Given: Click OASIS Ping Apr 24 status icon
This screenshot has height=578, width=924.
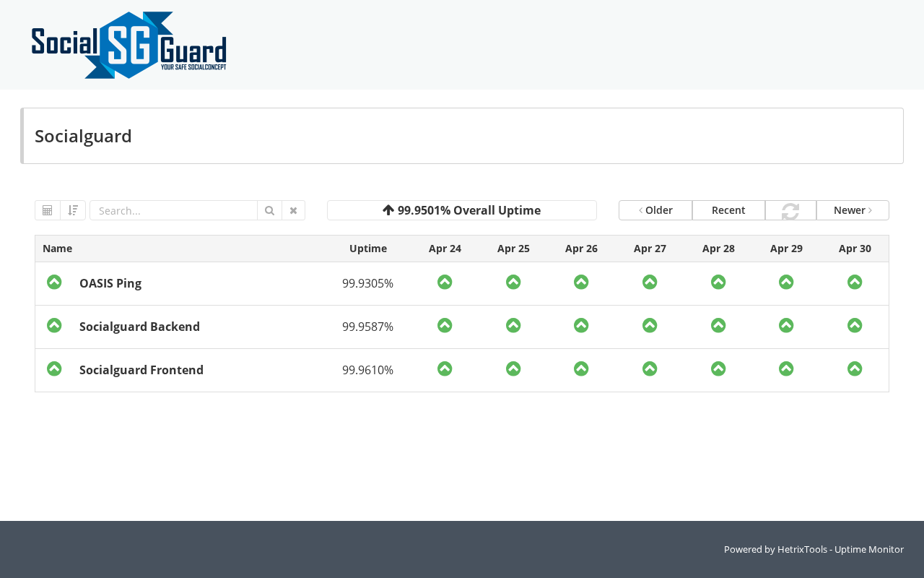Looking at the screenshot, I should tap(445, 282).
